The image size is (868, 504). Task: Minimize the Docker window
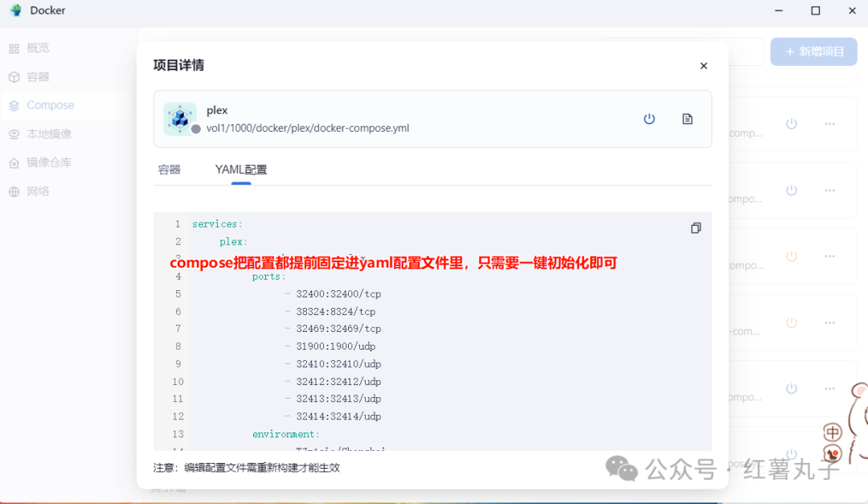click(779, 10)
